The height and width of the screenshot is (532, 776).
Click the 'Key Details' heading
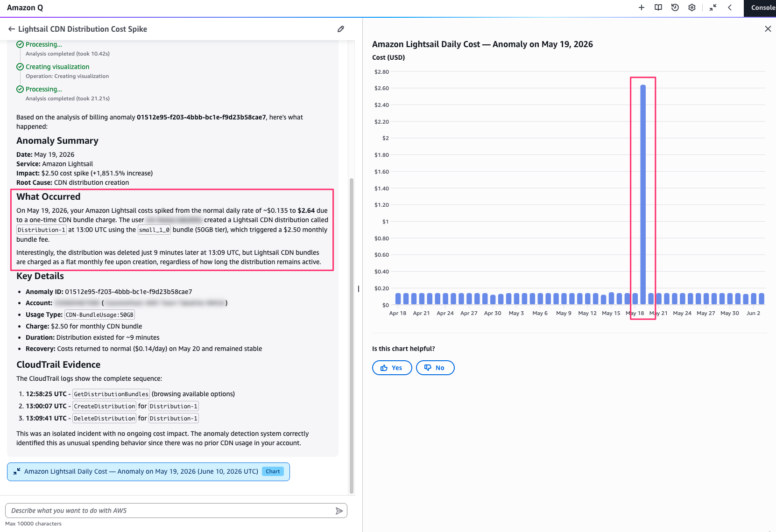coord(40,276)
